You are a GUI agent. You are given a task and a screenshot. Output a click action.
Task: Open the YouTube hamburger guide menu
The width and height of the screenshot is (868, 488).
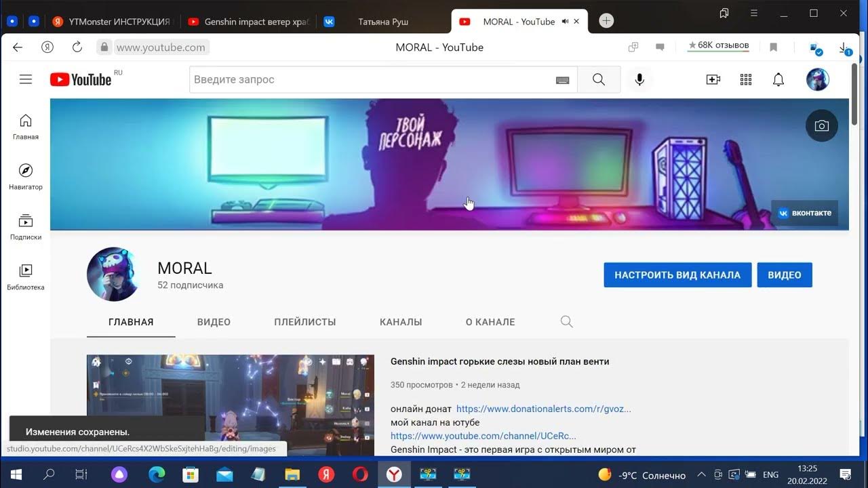click(x=26, y=79)
